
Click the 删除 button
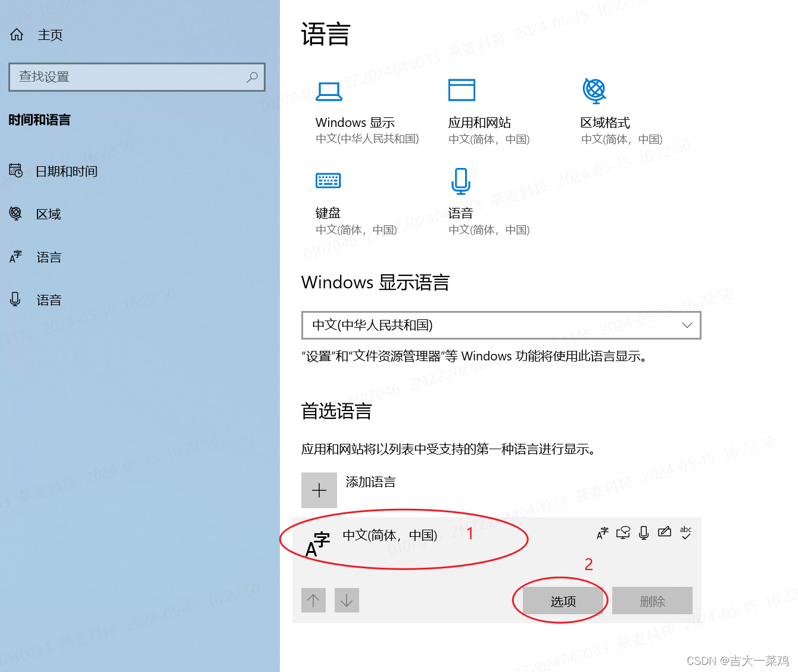[x=652, y=601]
